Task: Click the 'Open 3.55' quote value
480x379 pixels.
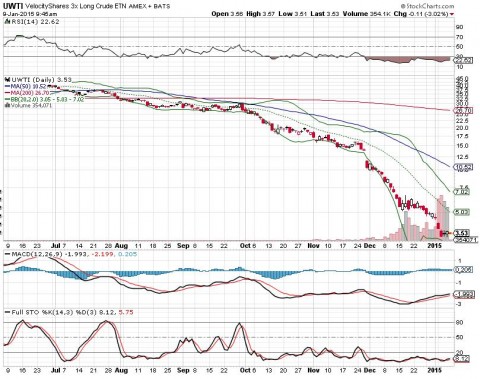Action: tap(227, 14)
